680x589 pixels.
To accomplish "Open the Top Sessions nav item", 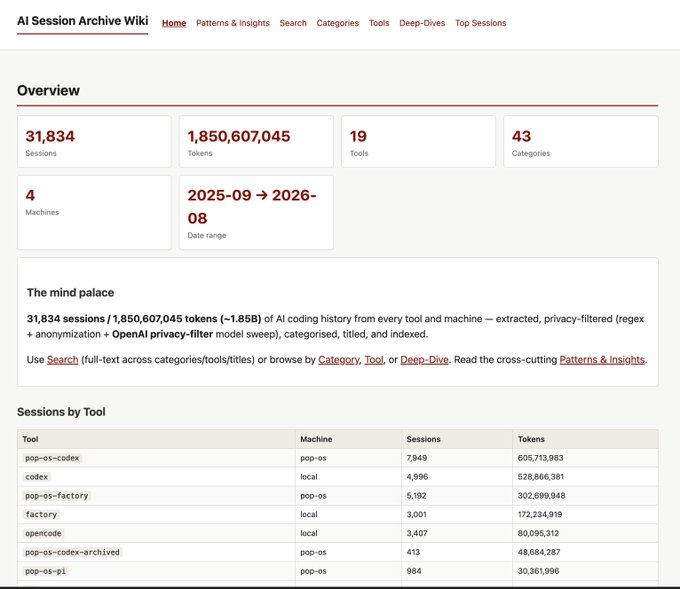I will [481, 23].
